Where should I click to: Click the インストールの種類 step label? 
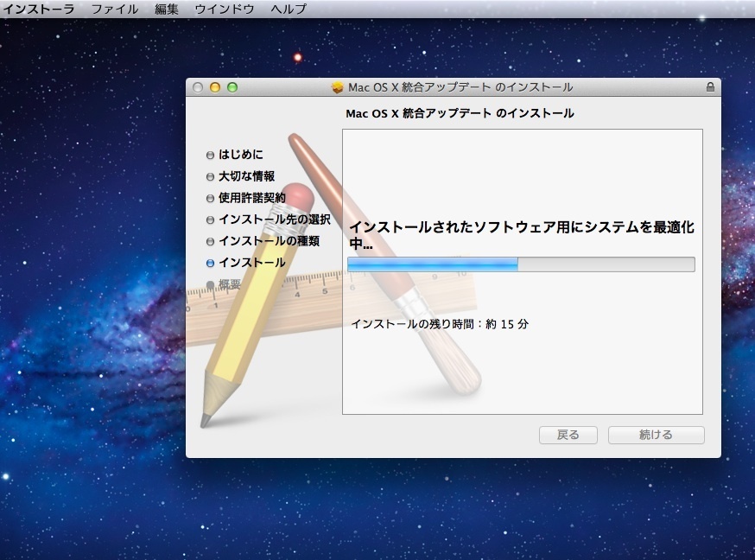269,241
